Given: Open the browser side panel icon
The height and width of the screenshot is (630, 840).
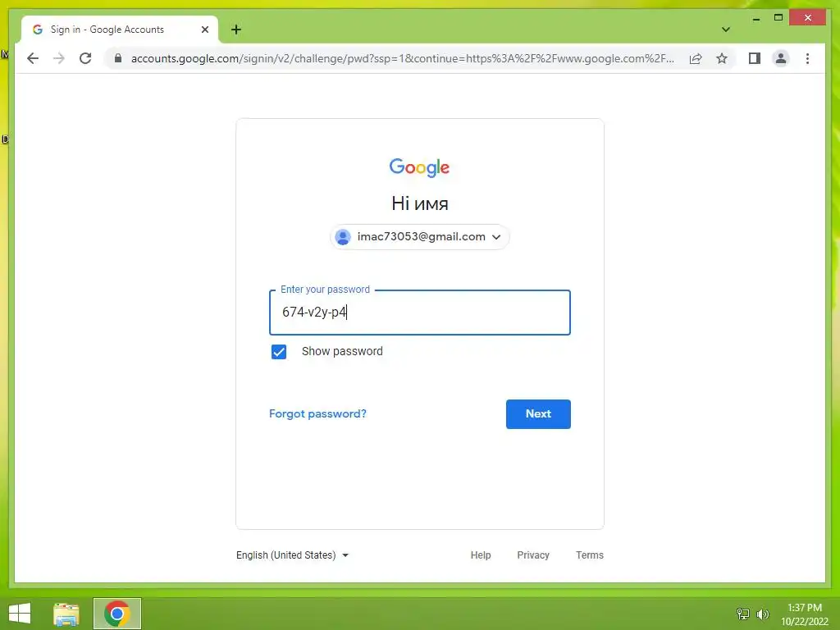Looking at the screenshot, I should pyautogui.click(x=755, y=58).
